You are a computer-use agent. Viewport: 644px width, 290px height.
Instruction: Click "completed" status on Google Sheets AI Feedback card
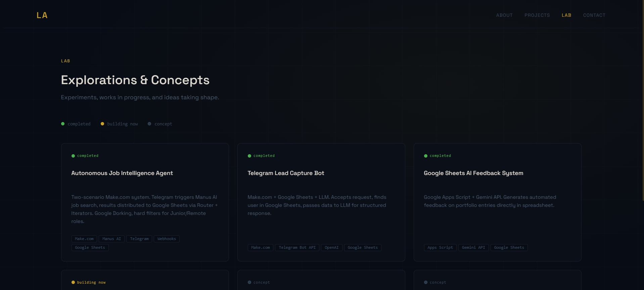click(440, 156)
